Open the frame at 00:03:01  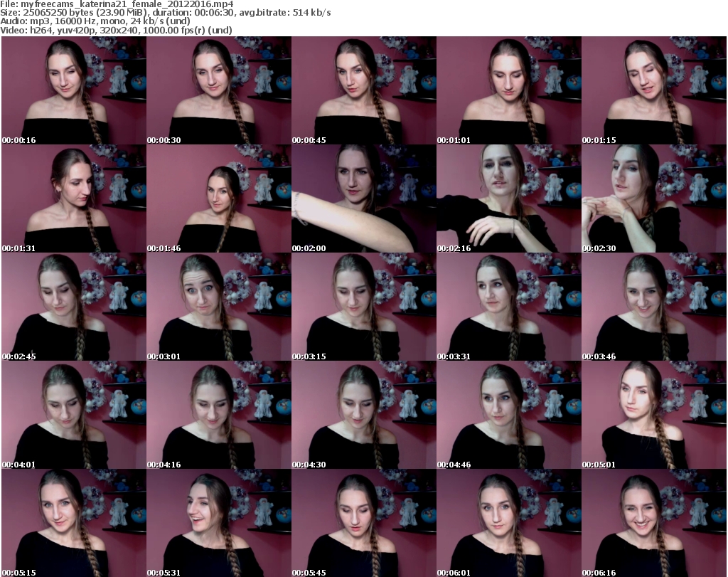218,307
